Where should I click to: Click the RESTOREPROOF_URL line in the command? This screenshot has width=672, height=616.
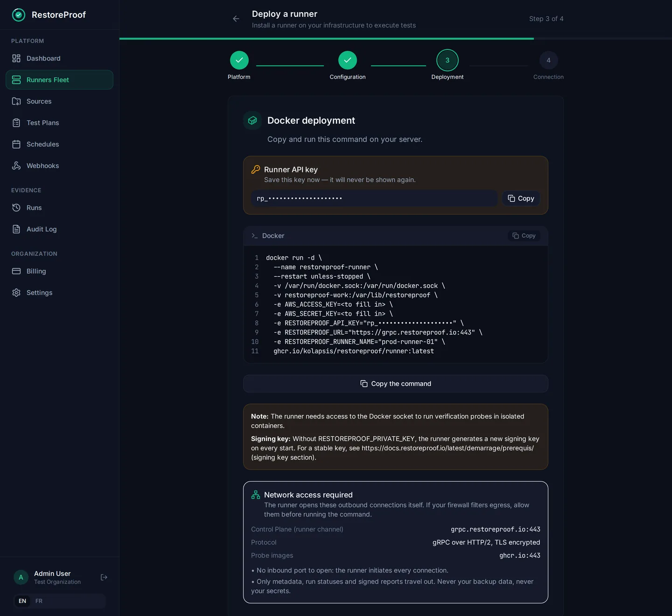coord(378,332)
